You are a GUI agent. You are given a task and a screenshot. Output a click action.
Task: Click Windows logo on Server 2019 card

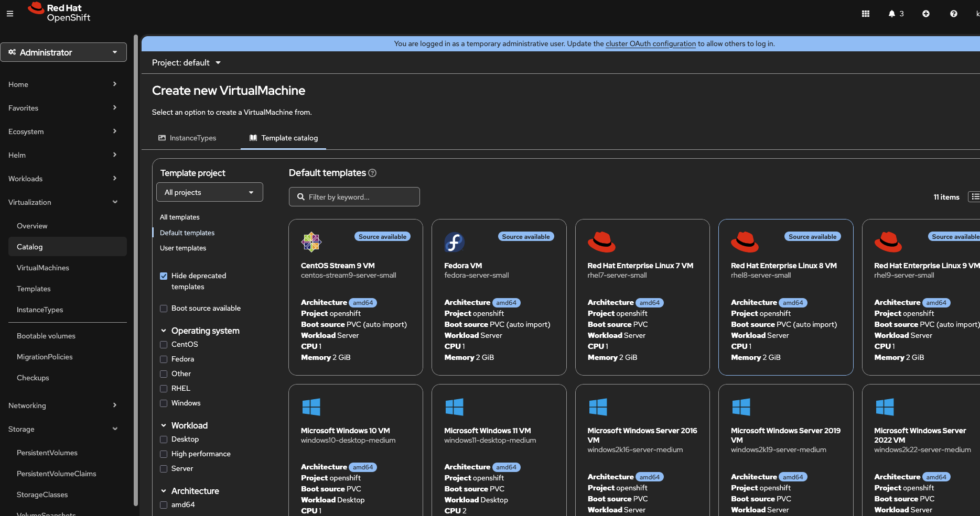741,407
